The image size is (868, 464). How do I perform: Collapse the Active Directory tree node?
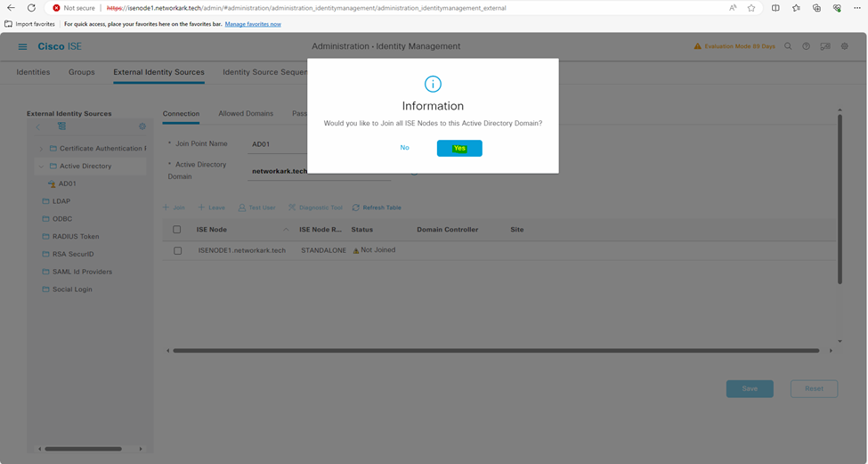tap(41, 167)
